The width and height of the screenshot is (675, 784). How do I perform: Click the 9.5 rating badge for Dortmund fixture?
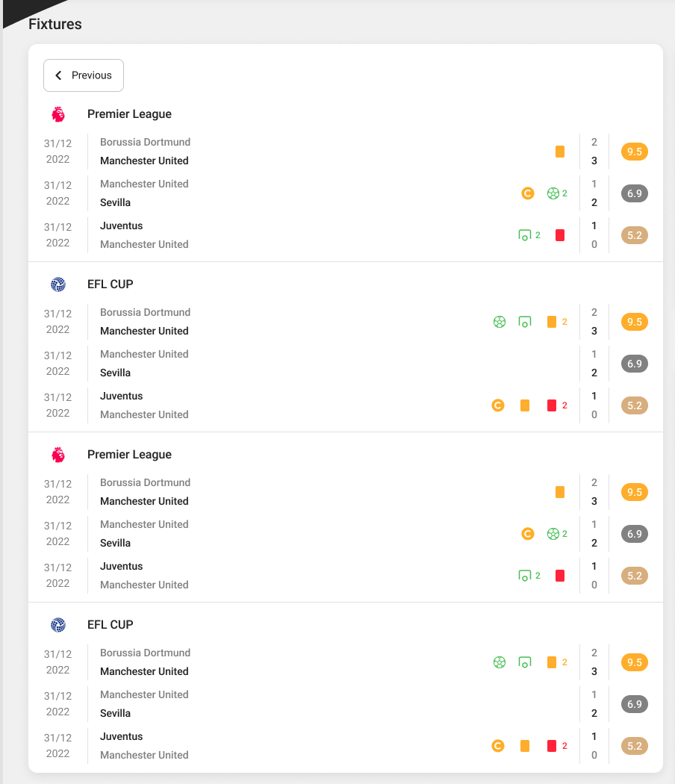[634, 152]
